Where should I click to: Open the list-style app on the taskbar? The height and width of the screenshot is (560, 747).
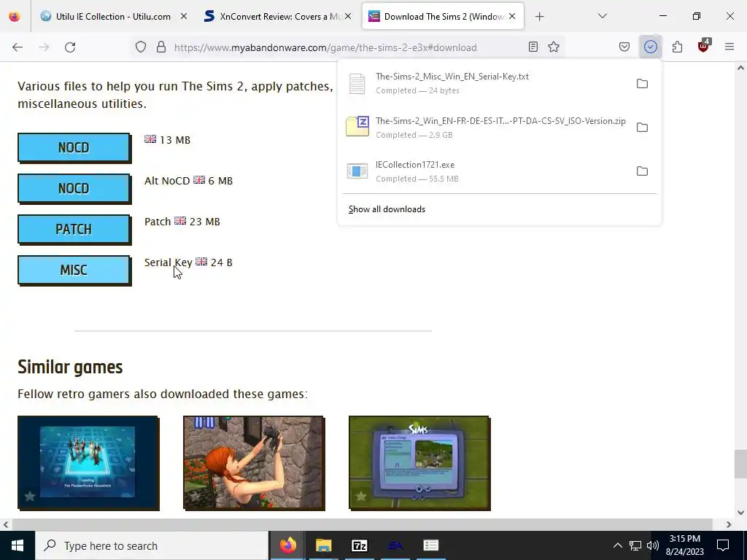[x=430, y=545]
